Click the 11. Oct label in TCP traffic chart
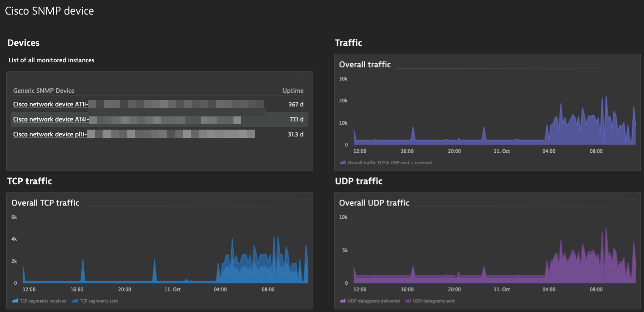This screenshot has height=312, width=644. (x=173, y=289)
